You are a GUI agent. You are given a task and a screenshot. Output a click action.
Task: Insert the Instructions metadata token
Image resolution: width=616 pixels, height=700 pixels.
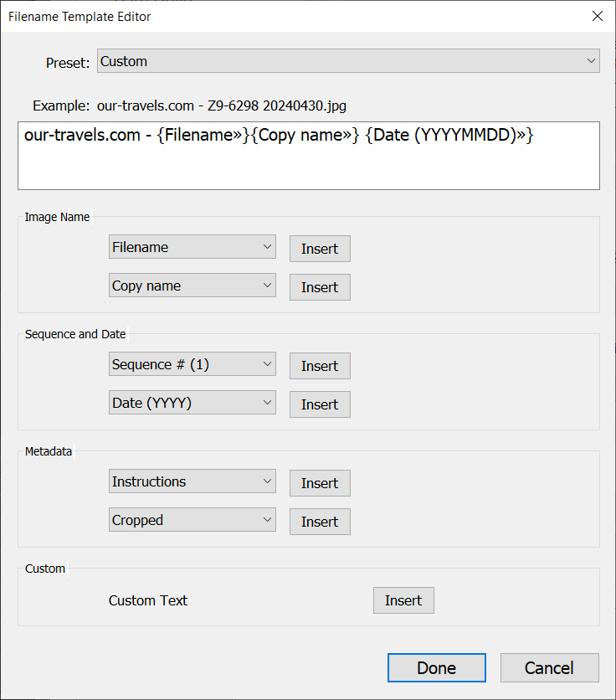[320, 483]
